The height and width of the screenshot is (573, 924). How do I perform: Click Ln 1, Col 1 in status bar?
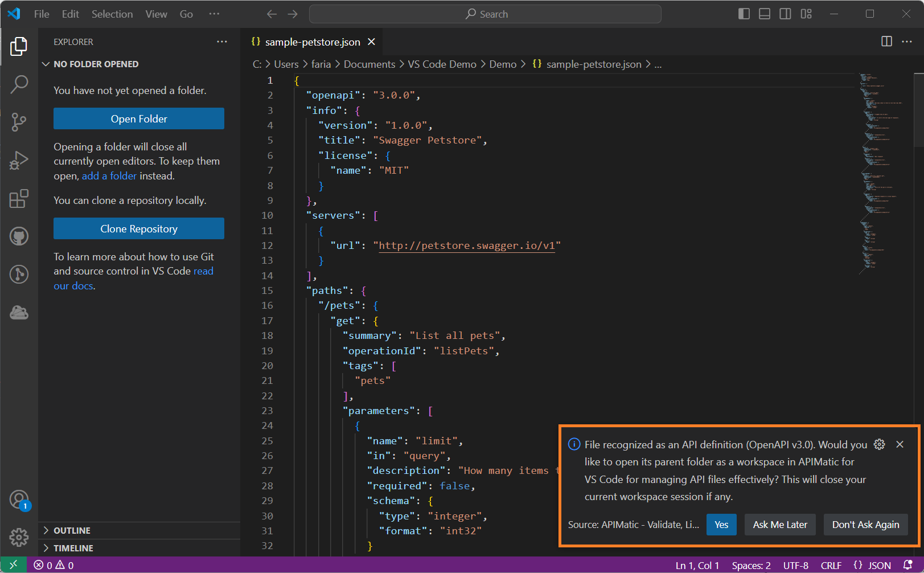[x=697, y=565]
